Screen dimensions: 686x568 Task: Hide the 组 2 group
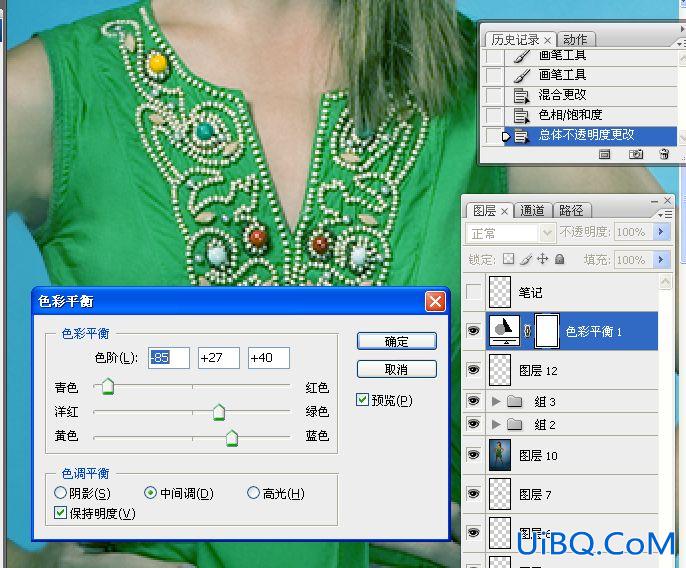click(473, 424)
